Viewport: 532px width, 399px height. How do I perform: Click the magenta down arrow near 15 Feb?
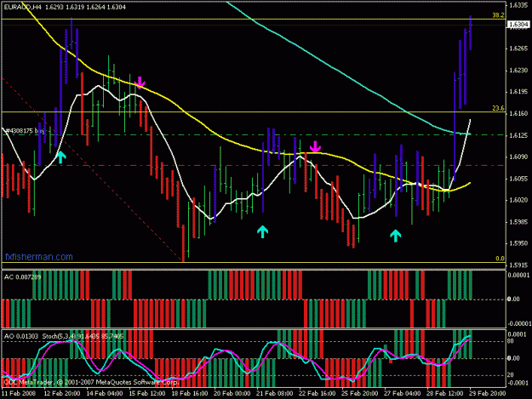click(140, 83)
